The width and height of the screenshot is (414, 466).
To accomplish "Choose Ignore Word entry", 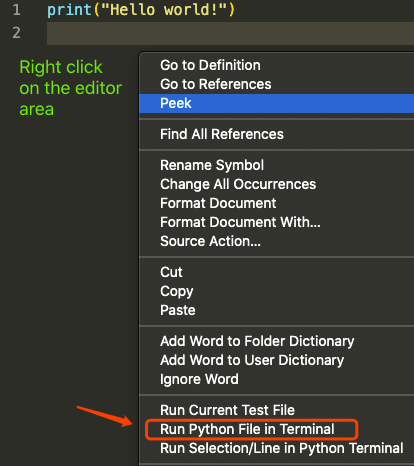I will tap(277, 379).
